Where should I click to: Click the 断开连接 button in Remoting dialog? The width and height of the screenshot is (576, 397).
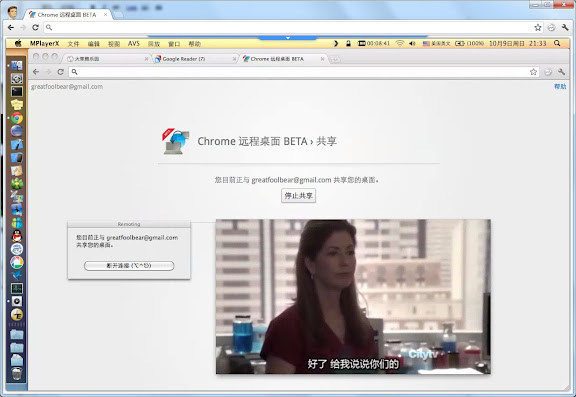tap(129, 266)
